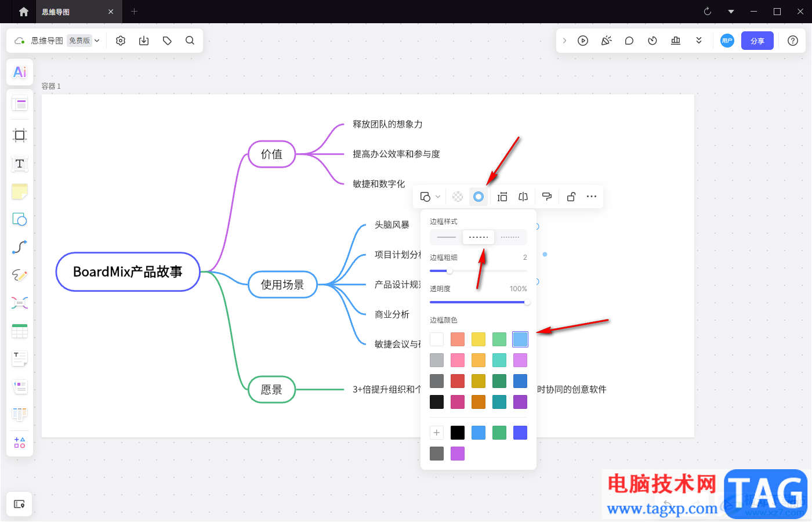Expand more collaboration tools double chevron

point(699,41)
